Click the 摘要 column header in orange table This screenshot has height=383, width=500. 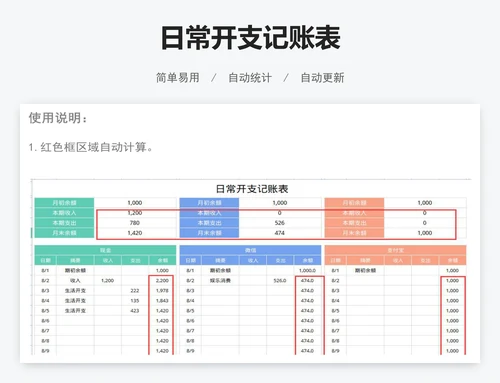point(365,260)
